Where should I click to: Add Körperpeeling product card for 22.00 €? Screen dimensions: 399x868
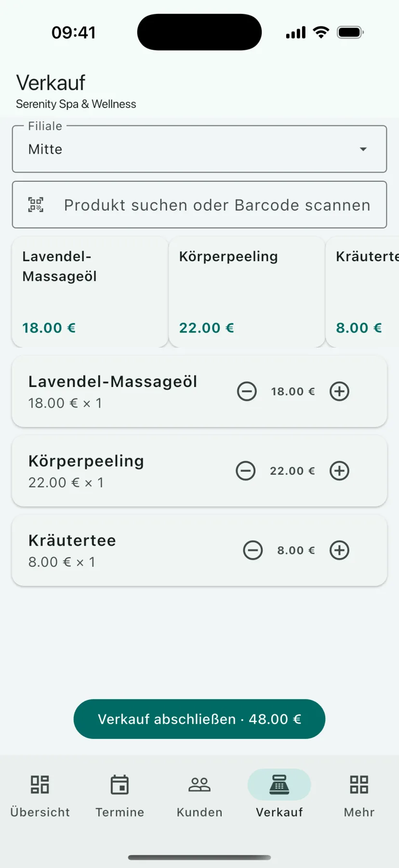(x=247, y=292)
